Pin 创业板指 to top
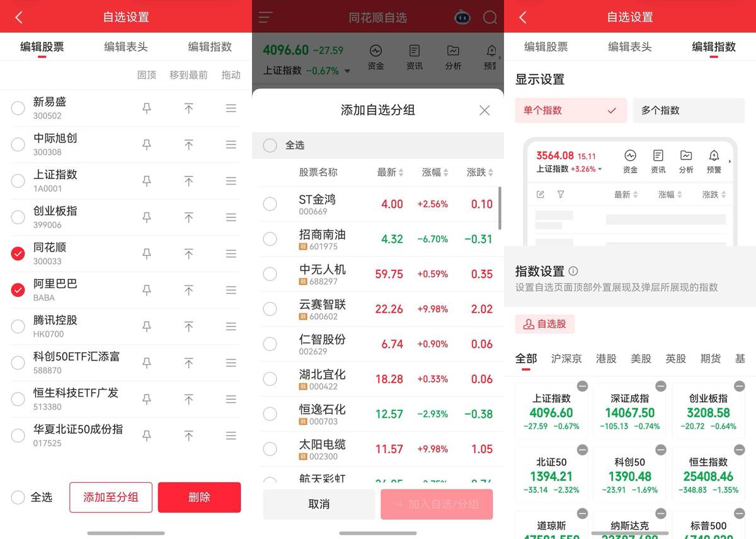756x539 pixels. (147, 217)
